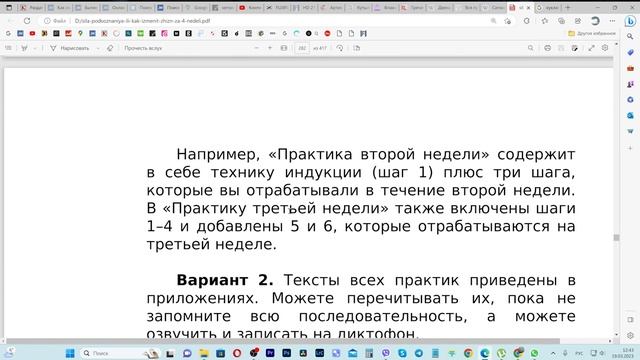Screen dimensions: 640x360
Task: Open Telegram from taskbar
Action: click(x=419, y=353)
